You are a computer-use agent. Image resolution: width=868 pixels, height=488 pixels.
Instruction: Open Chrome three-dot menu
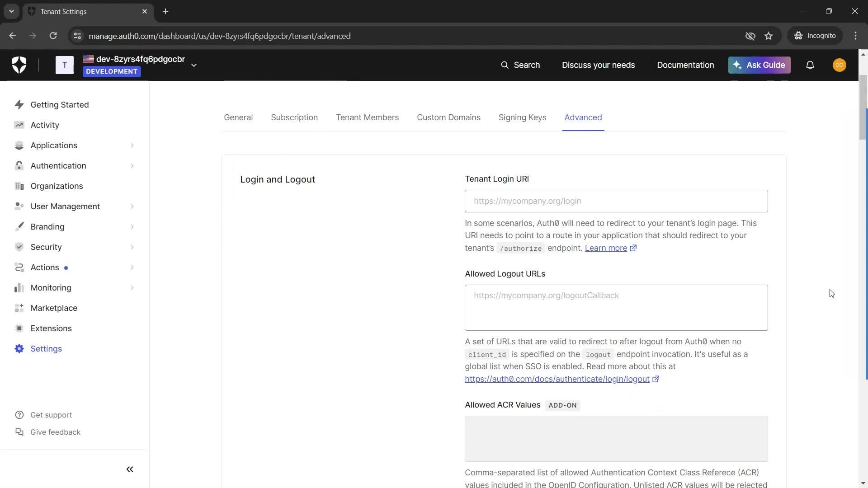coord(855,36)
